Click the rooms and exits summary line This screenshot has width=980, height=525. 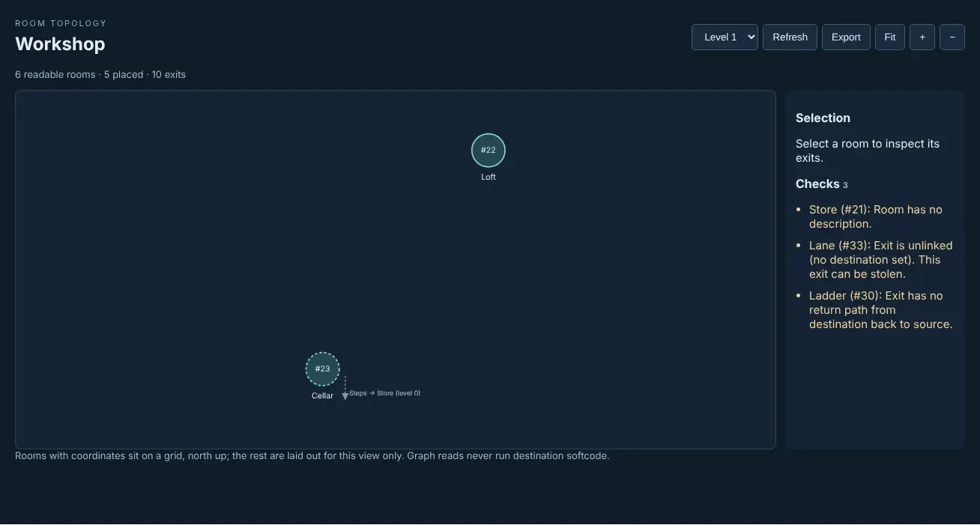(x=100, y=75)
